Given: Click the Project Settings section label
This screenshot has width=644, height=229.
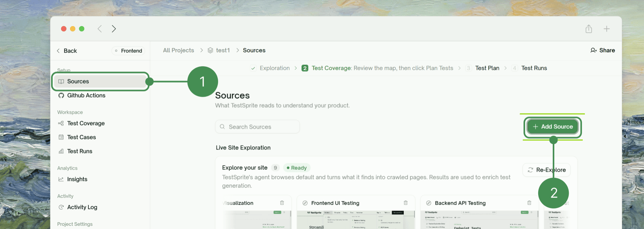Looking at the screenshot, I should [x=75, y=224].
